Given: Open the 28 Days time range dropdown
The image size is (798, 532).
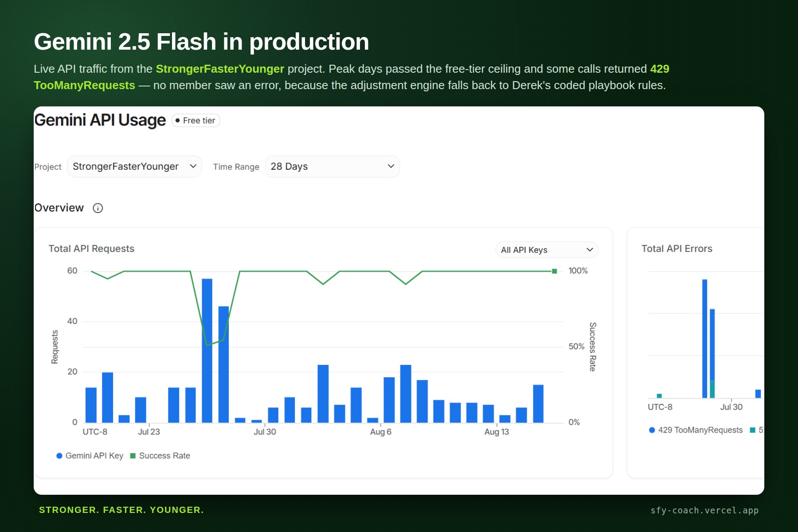Looking at the screenshot, I should pos(332,166).
